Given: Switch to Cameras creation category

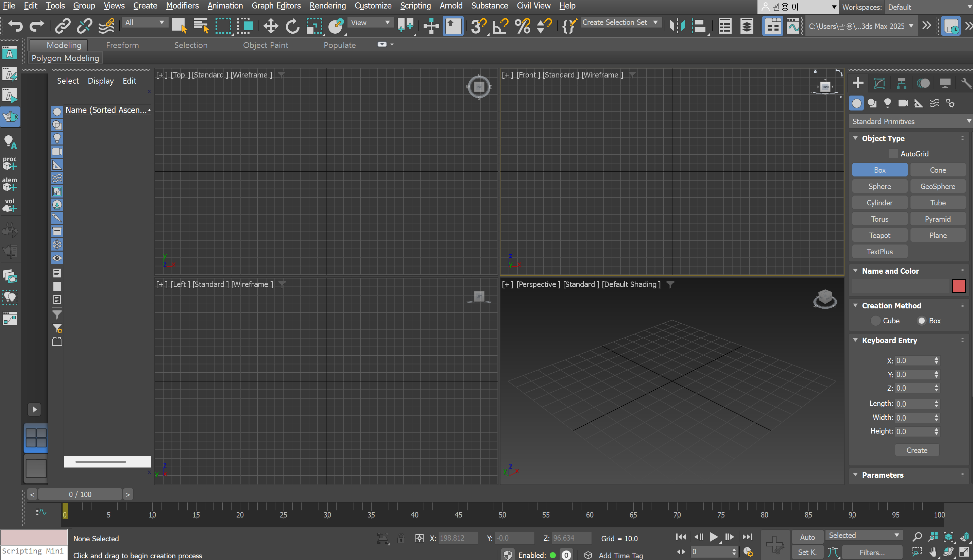Looking at the screenshot, I should point(903,103).
